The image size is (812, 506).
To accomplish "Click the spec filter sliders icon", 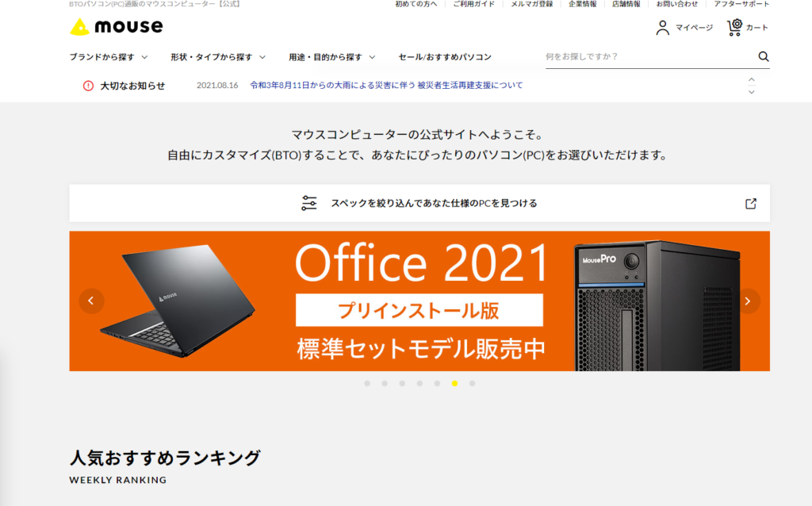I will [x=309, y=203].
